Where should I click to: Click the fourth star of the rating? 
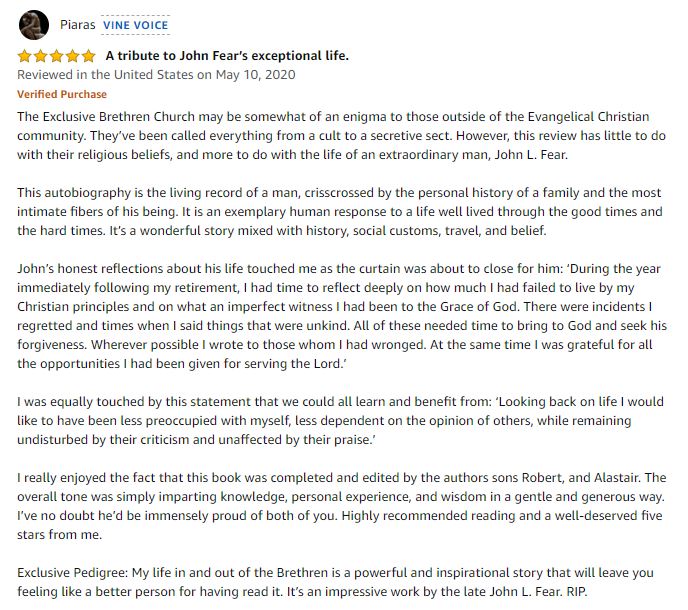[x=73, y=56]
